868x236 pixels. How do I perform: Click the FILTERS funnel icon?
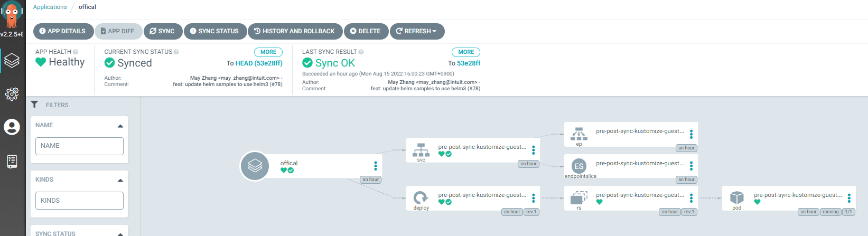pos(34,105)
